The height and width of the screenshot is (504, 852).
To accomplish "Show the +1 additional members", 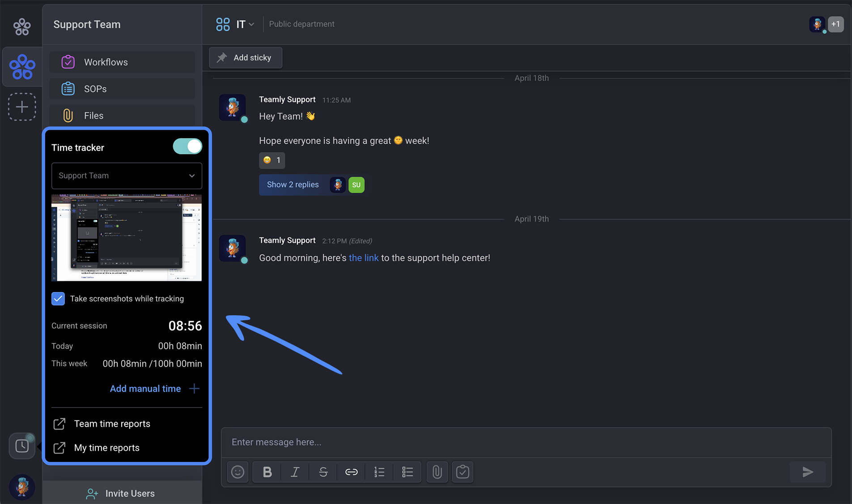I will (835, 24).
